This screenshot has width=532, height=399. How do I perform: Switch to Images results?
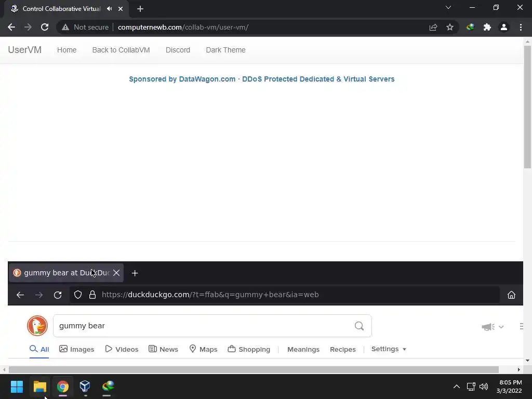pos(77,349)
